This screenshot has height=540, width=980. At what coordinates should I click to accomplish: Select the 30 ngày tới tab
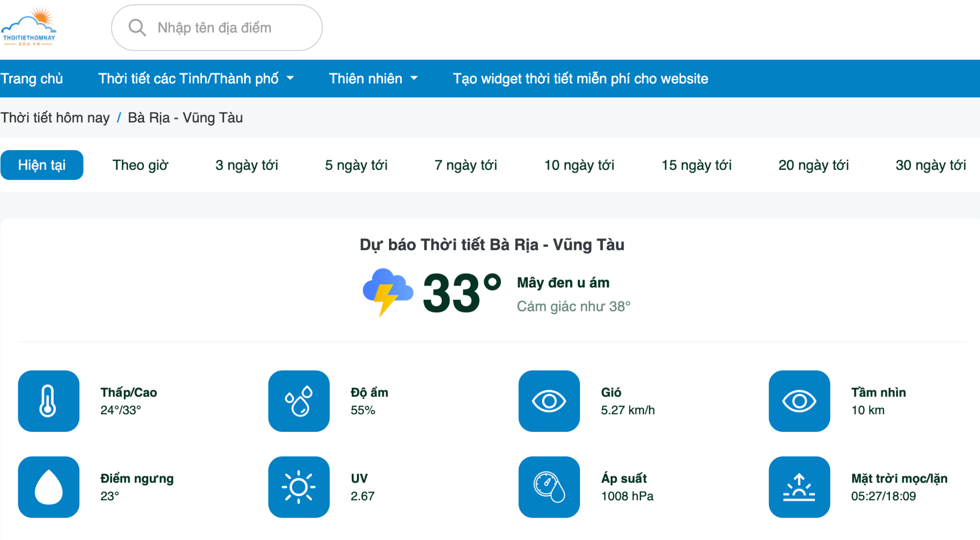pos(931,165)
